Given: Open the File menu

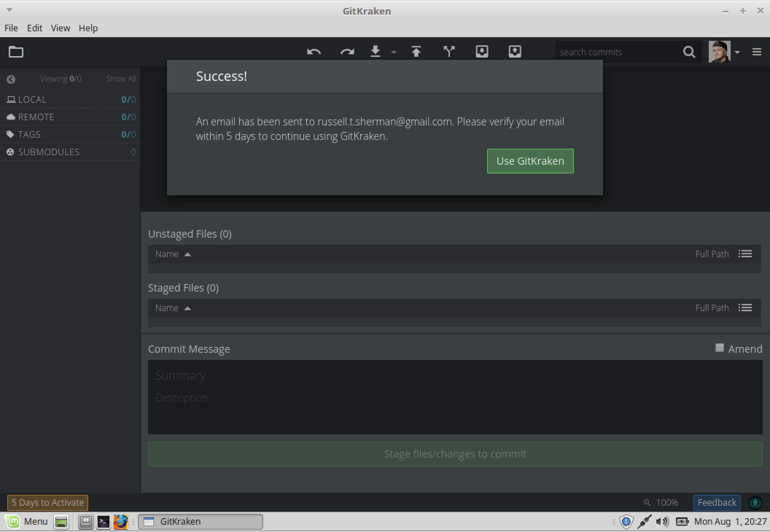Looking at the screenshot, I should coord(11,28).
